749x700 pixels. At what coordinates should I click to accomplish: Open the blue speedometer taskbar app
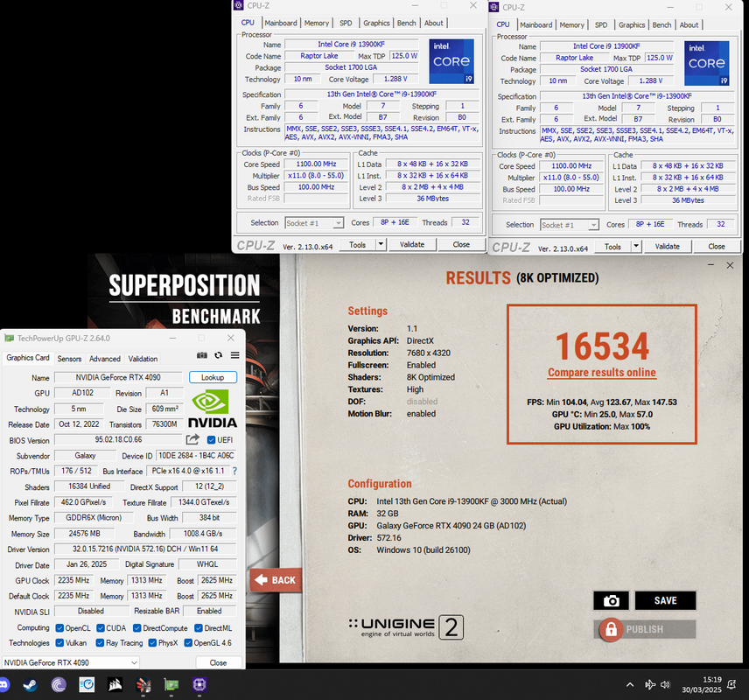[87, 685]
